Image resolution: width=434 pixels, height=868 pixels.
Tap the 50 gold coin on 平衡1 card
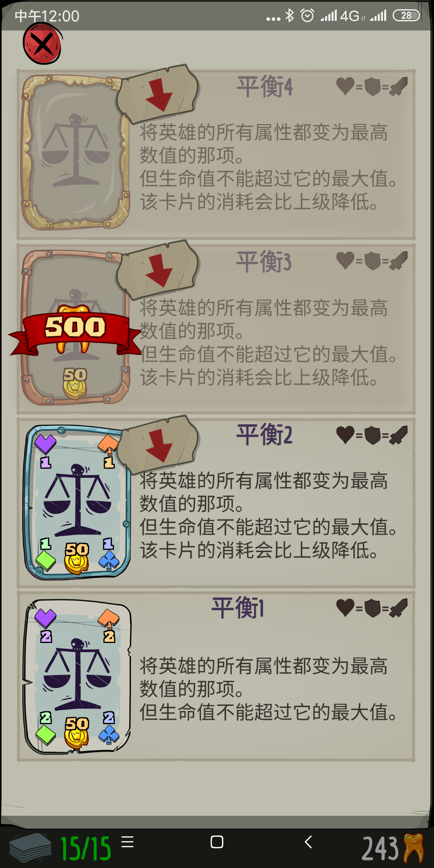pyautogui.click(x=76, y=733)
